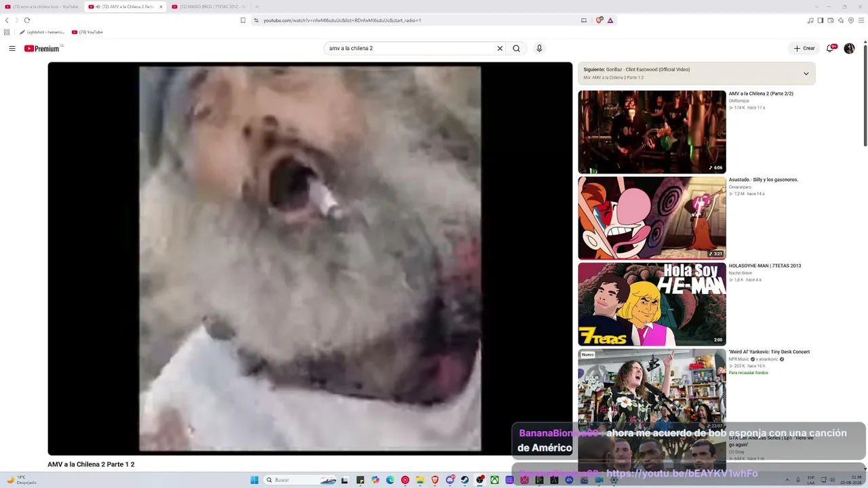Screen dimensions: 868x488
Task: Open the Nacho Brave channel name
Action: [741, 273]
